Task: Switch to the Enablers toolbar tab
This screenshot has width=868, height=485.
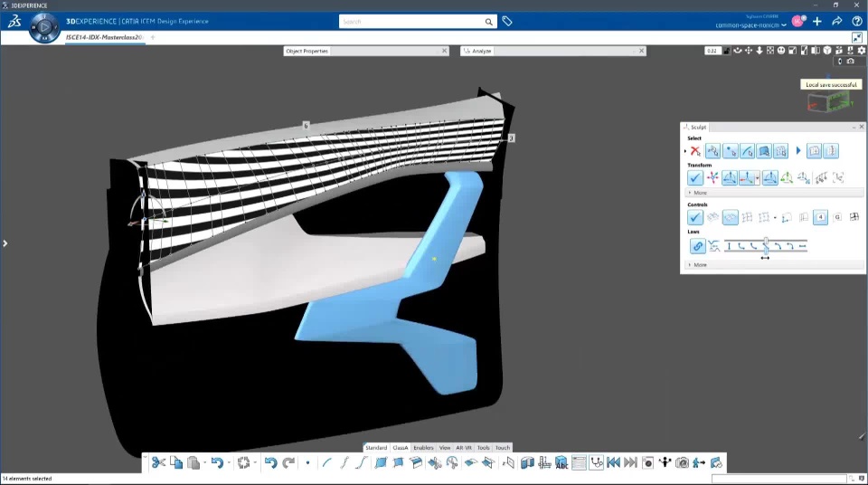Action: coord(423,447)
